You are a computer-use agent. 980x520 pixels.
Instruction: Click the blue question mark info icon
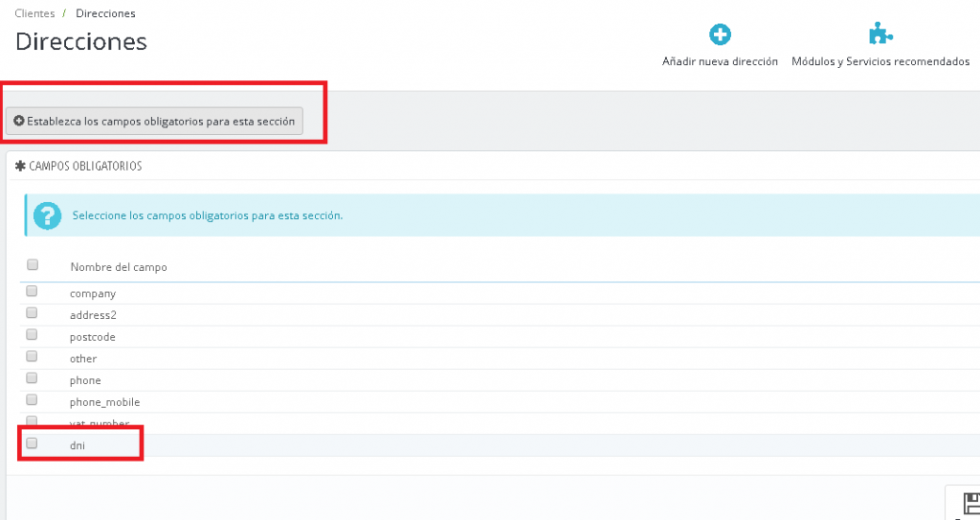[x=47, y=215]
